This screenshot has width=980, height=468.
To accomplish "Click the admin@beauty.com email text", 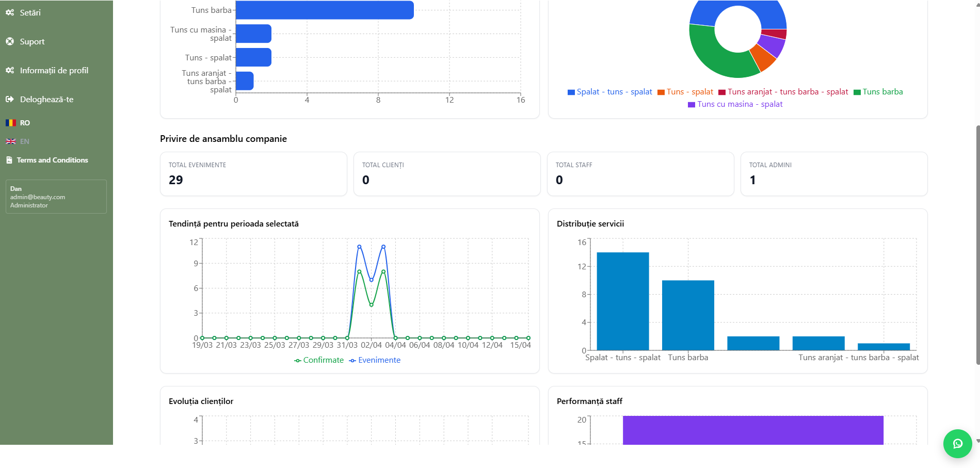I will tap(38, 197).
